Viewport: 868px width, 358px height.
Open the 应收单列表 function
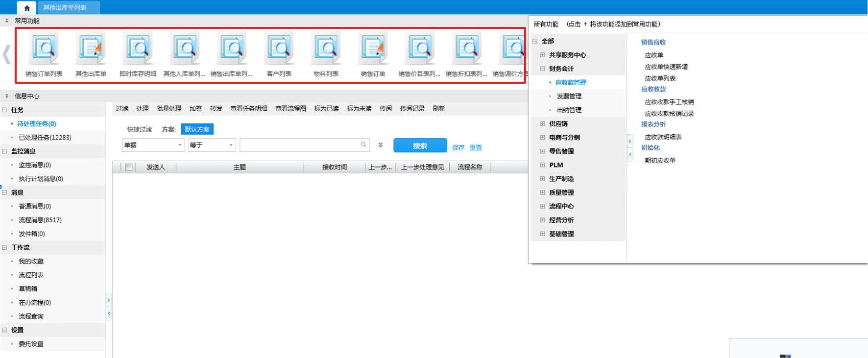coord(660,78)
